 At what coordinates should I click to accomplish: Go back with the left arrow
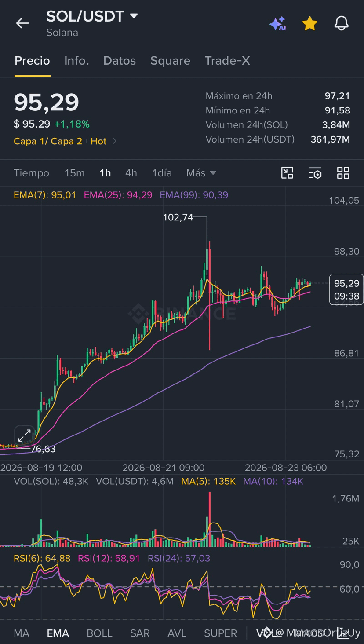22,23
